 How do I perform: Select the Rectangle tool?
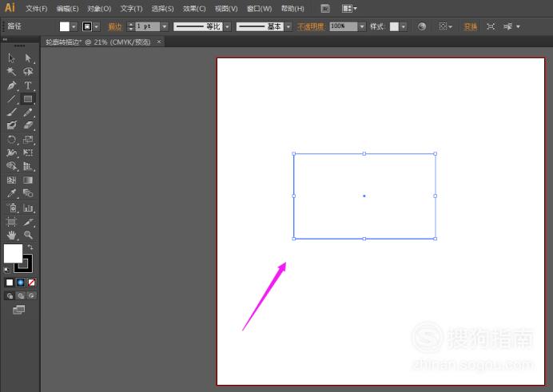pyautogui.click(x=28, y=99)
